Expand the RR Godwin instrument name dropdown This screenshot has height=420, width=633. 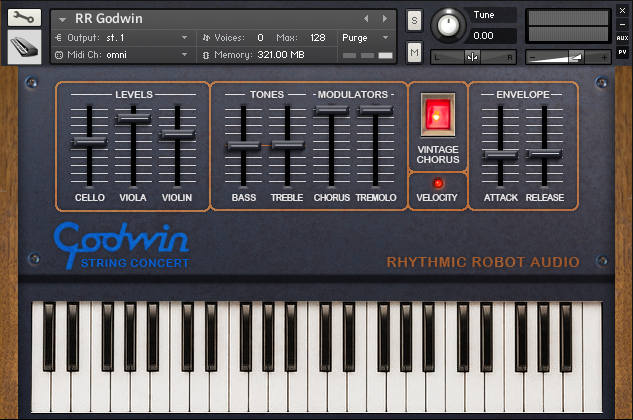(62, 19)
